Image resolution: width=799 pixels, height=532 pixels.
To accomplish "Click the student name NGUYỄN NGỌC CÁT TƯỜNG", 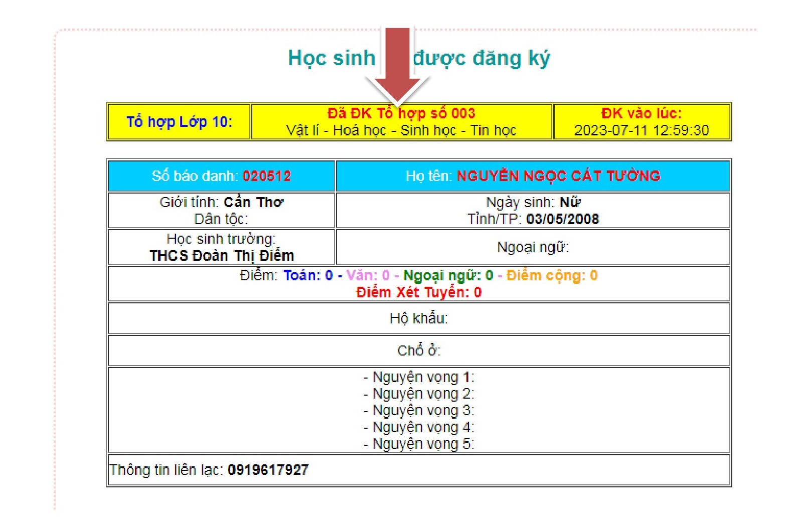I will tap(558, 176).
